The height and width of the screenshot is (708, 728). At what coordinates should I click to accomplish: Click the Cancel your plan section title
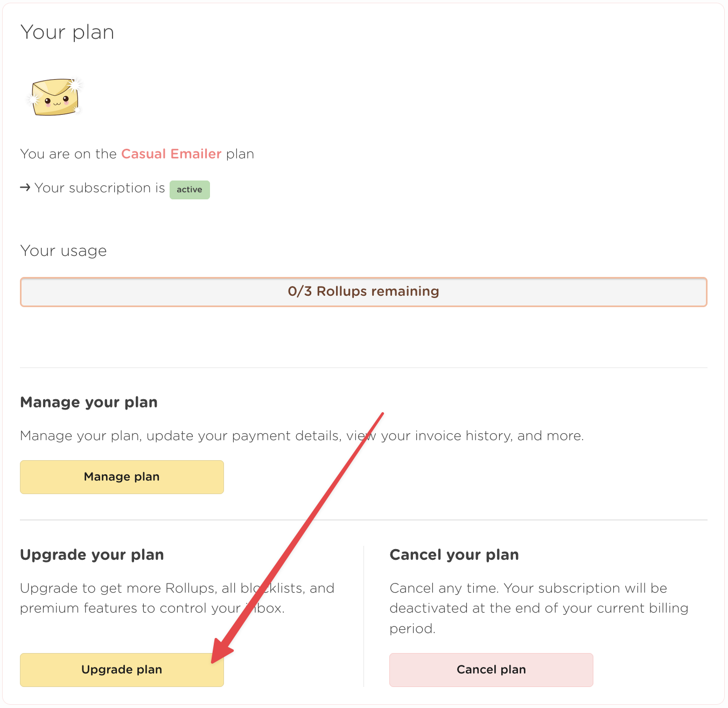(454, 554)
